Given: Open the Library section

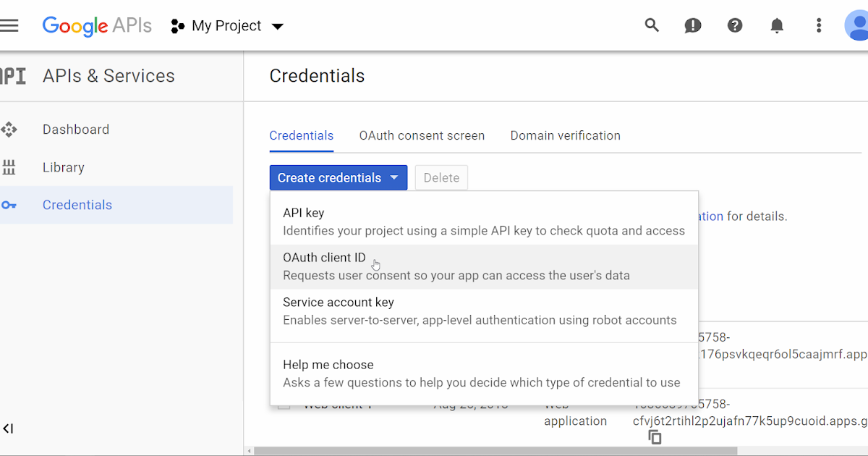Looking at the screenshot, I should [63, 167].
